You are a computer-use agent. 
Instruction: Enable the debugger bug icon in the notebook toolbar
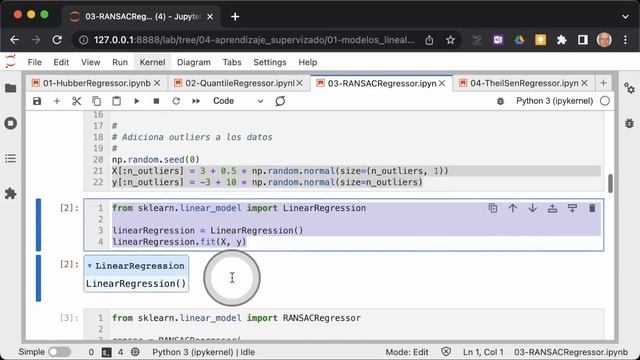tap(500, 101)
